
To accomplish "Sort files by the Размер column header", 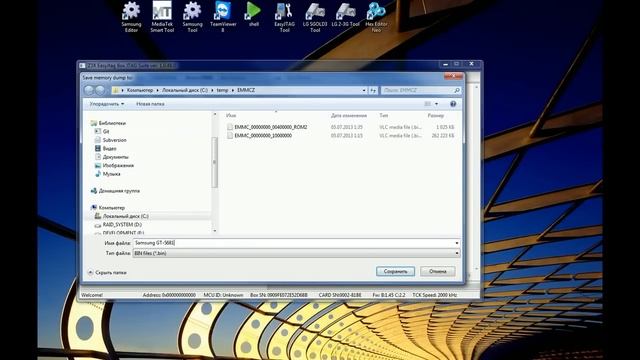I will coord(436,116).
